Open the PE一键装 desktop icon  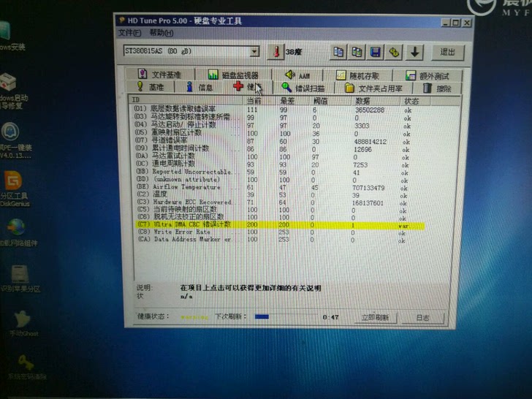[15, 140]
